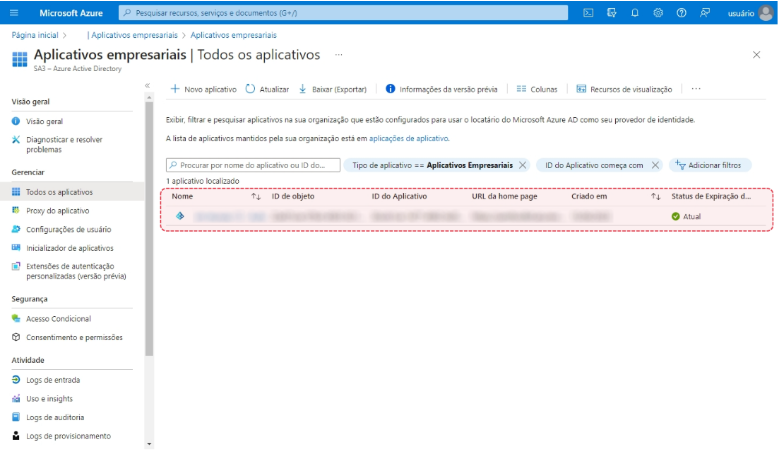This screenshot has height=453, width=779.
Task: Click ID de objeto column header
Action: pyautogui.click(x=293, y=196)
